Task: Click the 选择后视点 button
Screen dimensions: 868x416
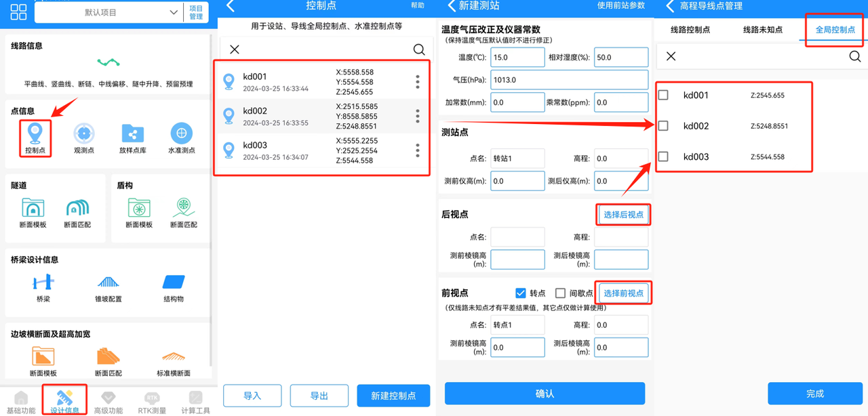Action: point(623,215)
